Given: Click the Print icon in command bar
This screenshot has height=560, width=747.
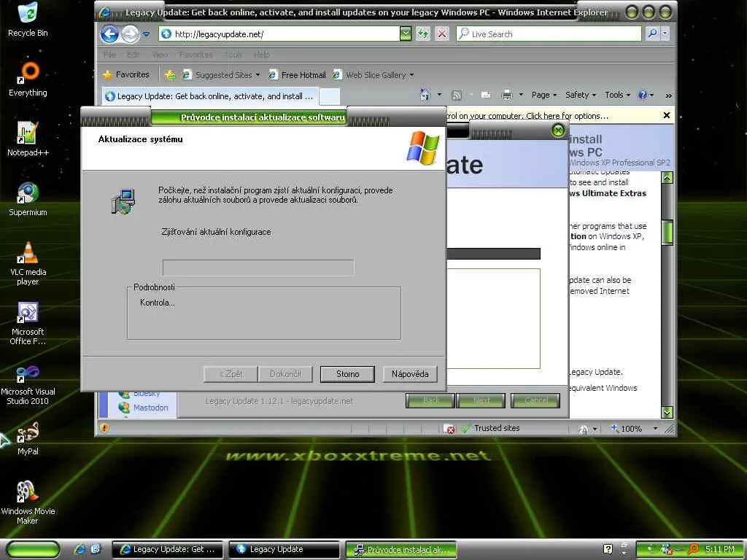Looking at the screenshot, I should point(507,96).
